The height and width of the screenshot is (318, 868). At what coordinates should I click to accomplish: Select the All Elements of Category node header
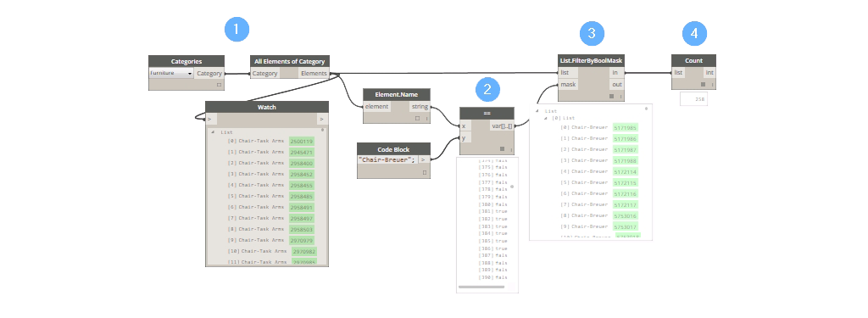290,61
